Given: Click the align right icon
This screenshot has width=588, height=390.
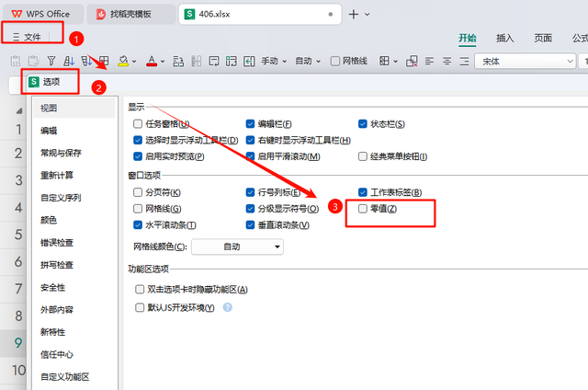Looking at the screenshot, I should pos(464,61).
